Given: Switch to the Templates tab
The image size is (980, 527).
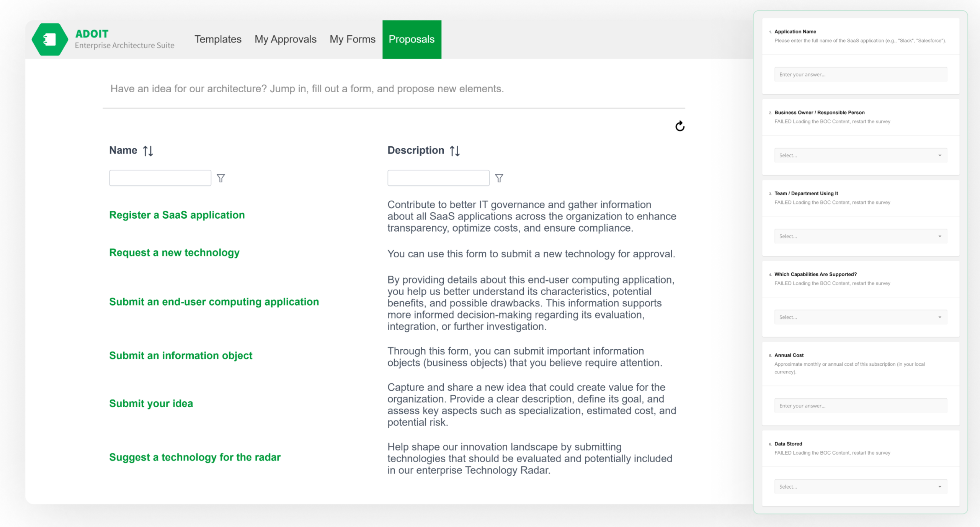Looking at the screenshot, I should [218, 39].
